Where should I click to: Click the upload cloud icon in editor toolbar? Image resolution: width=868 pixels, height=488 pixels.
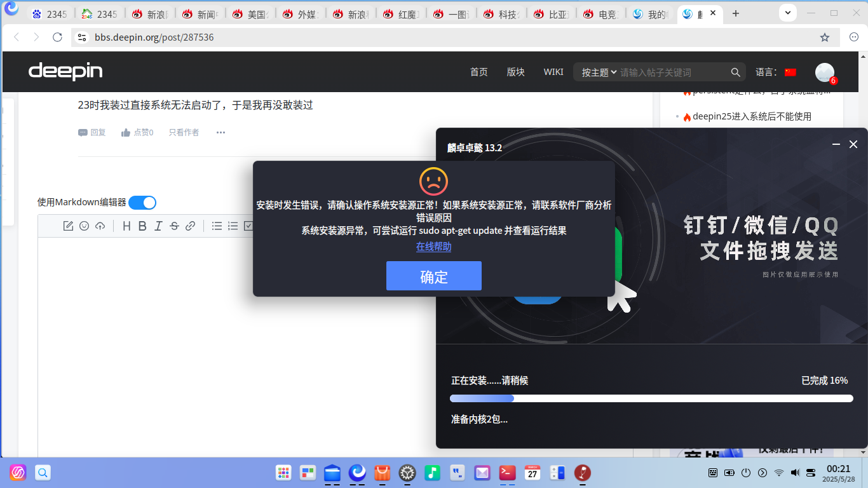[100, 226]
